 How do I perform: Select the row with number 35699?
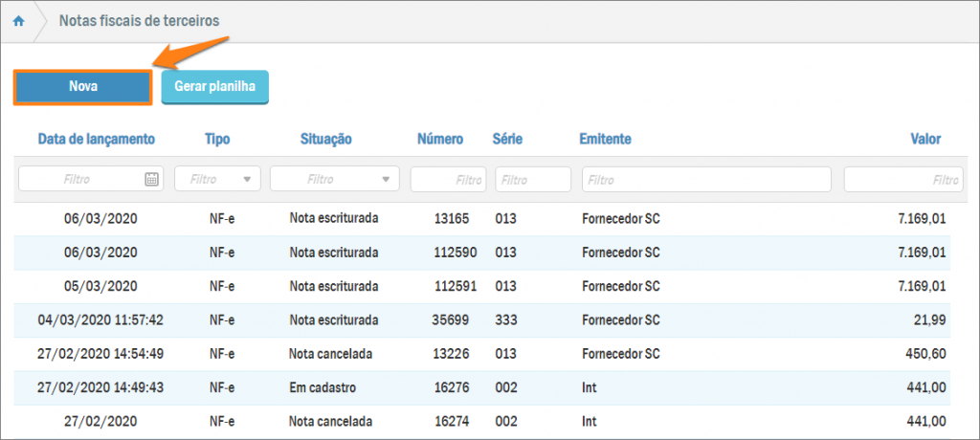tap(452, 319)
